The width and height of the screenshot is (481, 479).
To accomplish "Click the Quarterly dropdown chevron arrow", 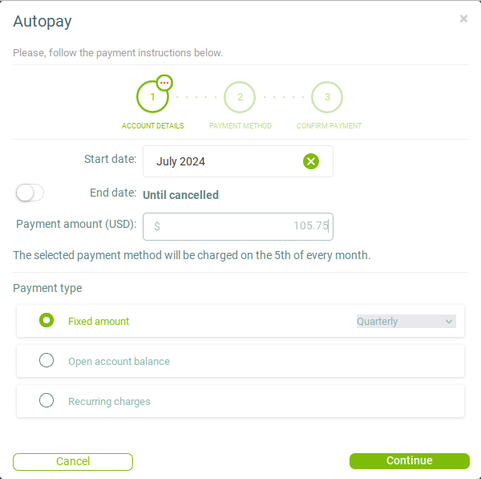I will pyautogui.click(x=449, y=322).
